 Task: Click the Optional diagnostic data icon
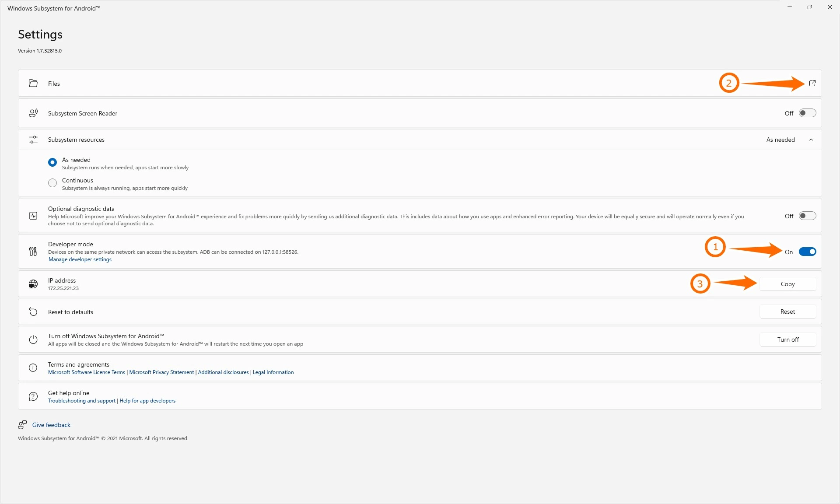(33, 216)
